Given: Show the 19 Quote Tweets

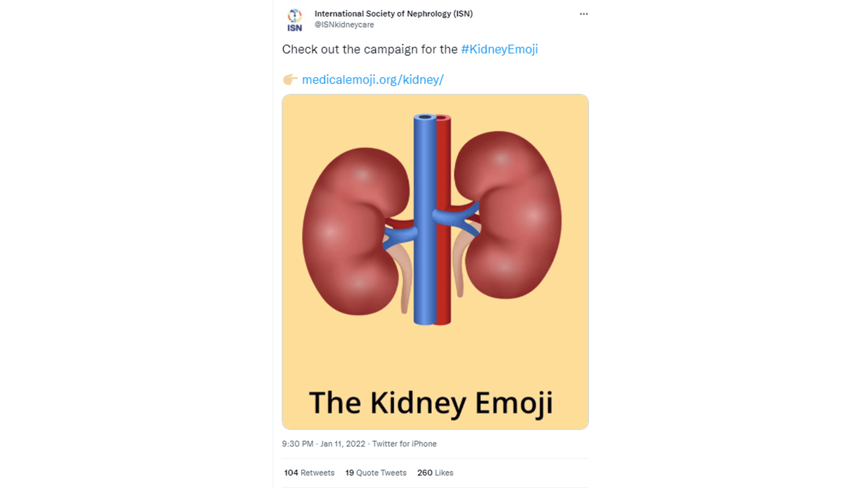Looking at the screenshot, I should point(376,473).
